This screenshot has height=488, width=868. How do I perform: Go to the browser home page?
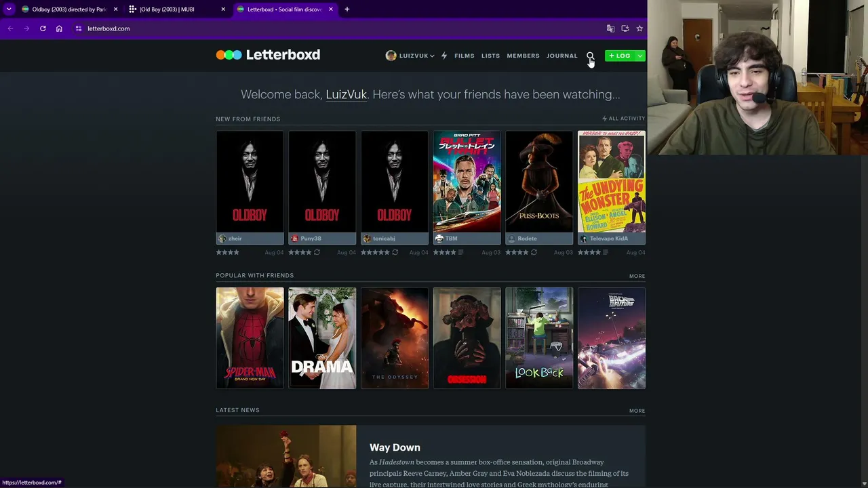tap(59, 28)
